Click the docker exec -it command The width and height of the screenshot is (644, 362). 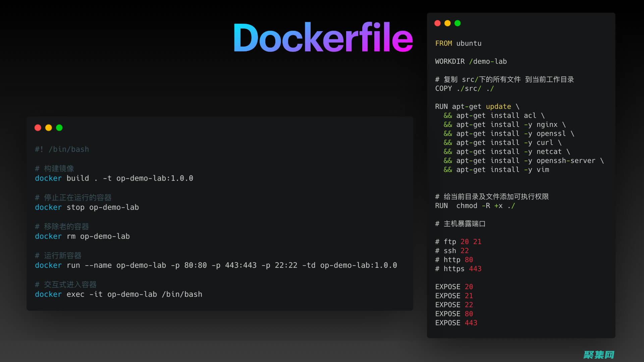pos(118,294)
